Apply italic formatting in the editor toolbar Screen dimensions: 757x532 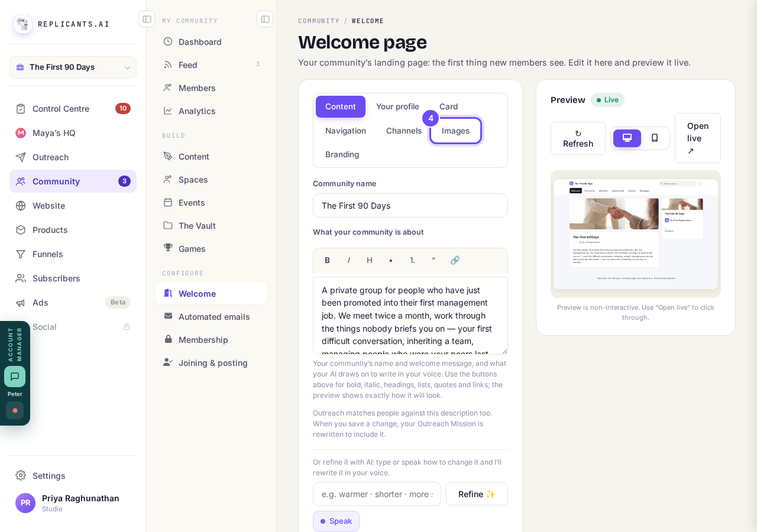tap(348, 260)
